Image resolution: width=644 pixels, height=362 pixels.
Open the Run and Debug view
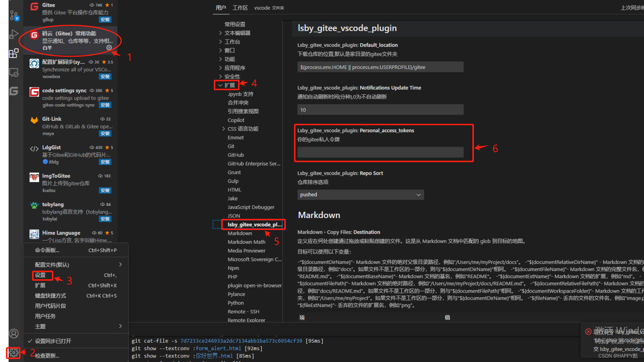[14, 34]
